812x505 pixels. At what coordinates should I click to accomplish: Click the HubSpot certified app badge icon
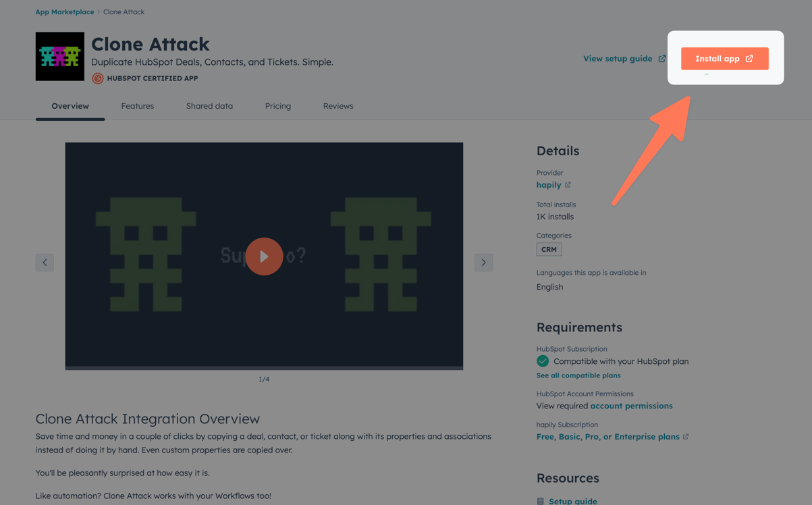tap(98, 78)
